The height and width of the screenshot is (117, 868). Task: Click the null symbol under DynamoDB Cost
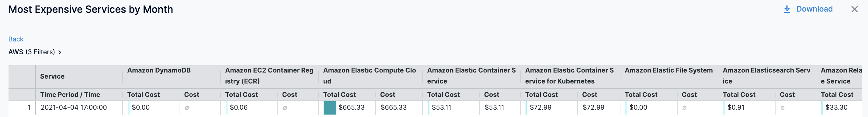(x=187, y=108)
